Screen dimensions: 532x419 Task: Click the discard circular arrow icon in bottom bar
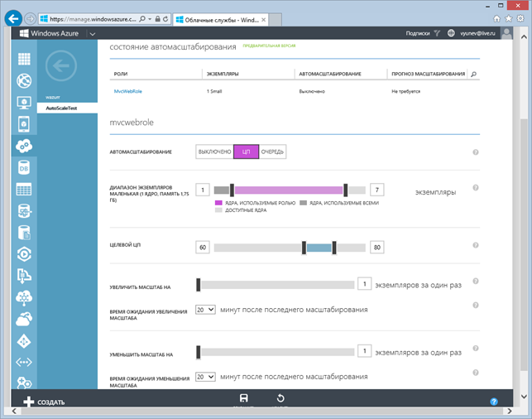tap(280, 398)
